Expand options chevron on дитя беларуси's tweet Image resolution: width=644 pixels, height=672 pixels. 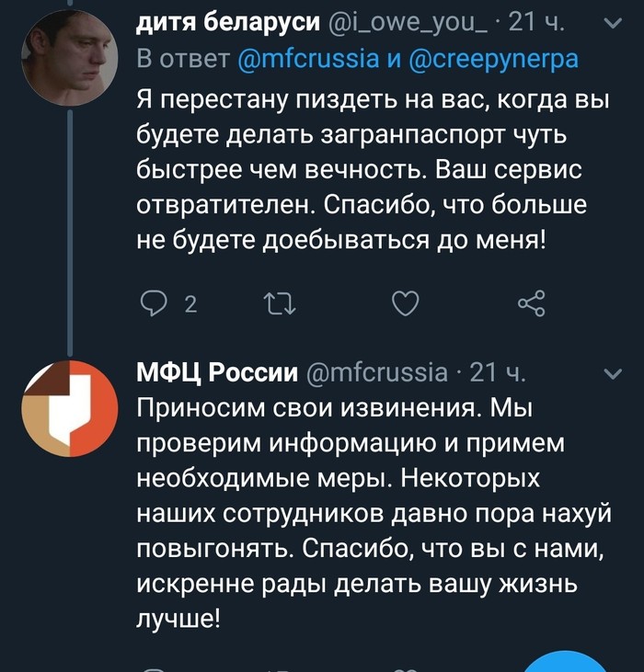coord(610,23)
